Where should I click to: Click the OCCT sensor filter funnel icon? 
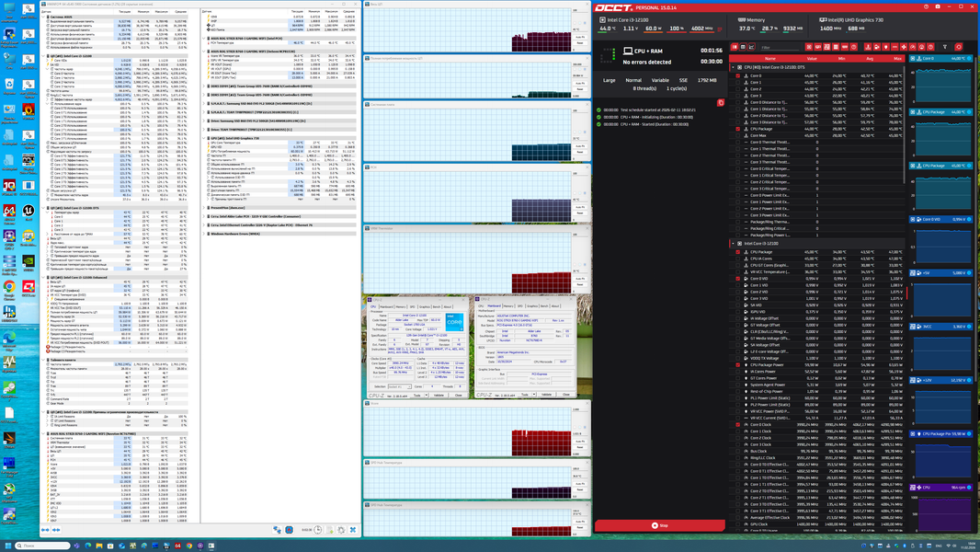[944, 47]
